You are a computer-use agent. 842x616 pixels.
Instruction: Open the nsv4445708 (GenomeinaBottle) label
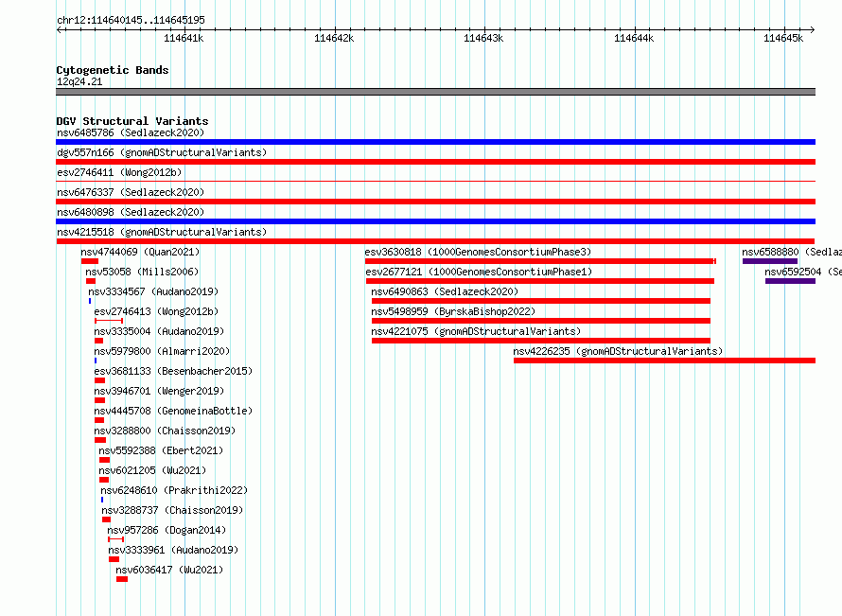pyautogui.click(x=173, y=411)
